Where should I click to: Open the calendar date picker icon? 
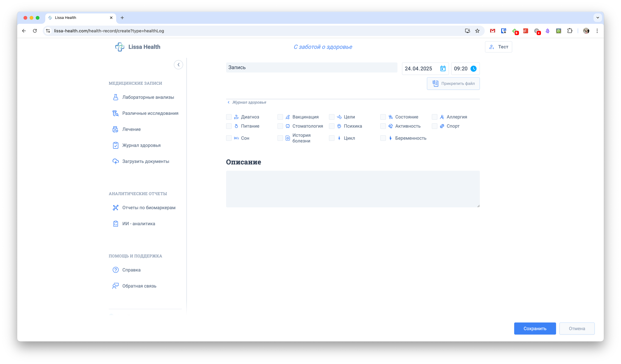pos(443,69)
